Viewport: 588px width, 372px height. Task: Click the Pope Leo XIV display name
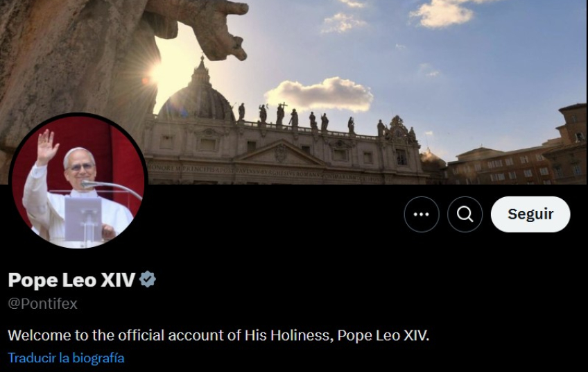pos(71,280)
